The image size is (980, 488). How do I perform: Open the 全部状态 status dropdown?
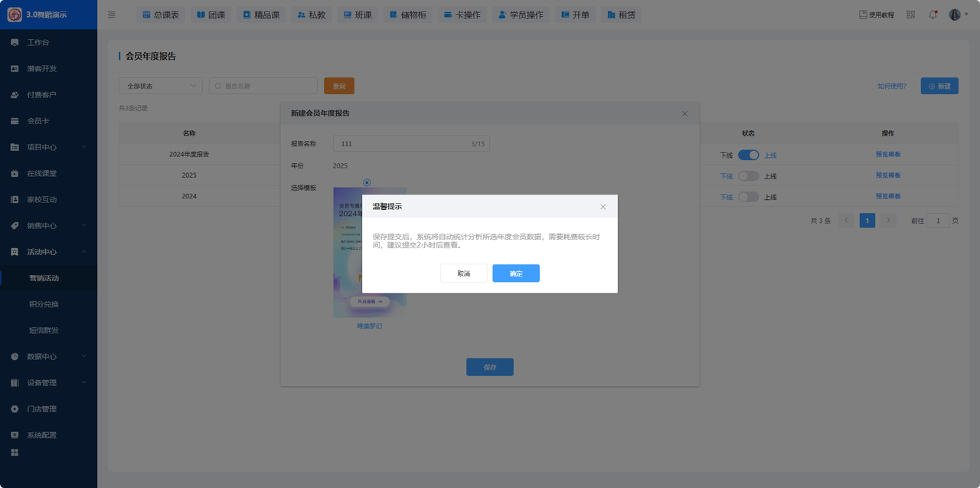(160, 86)
